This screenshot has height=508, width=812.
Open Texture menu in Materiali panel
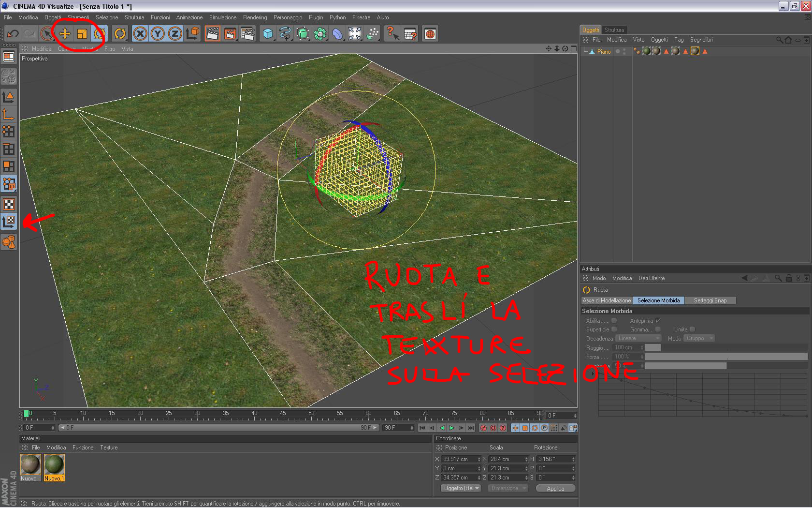[x=109, y=448]
